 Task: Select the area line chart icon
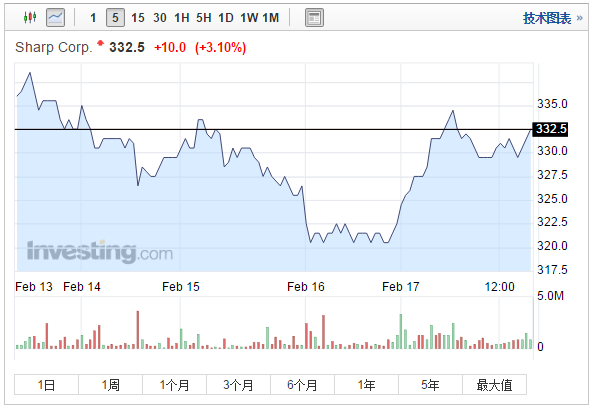point(55,18)
